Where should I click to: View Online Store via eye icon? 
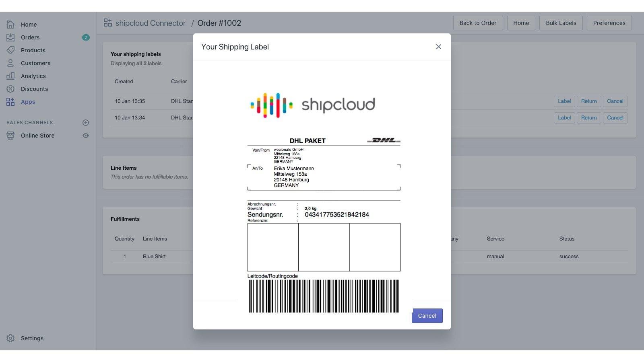point(85,136)
